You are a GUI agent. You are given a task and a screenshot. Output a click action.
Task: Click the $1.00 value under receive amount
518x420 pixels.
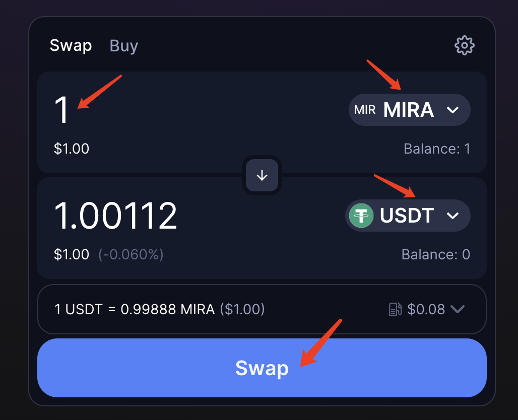click(72, 254)
